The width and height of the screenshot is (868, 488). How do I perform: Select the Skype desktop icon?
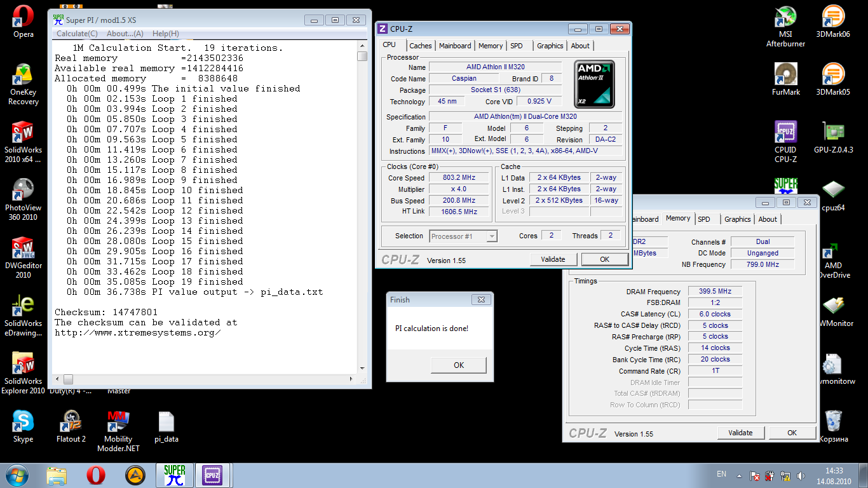click(24, 426)
